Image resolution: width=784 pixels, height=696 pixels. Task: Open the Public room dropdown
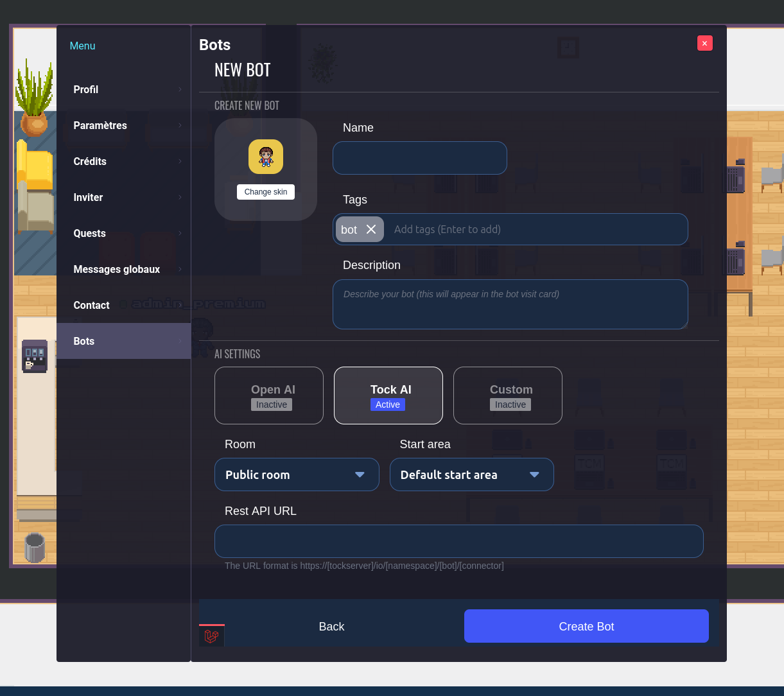(x=297, y=474)
